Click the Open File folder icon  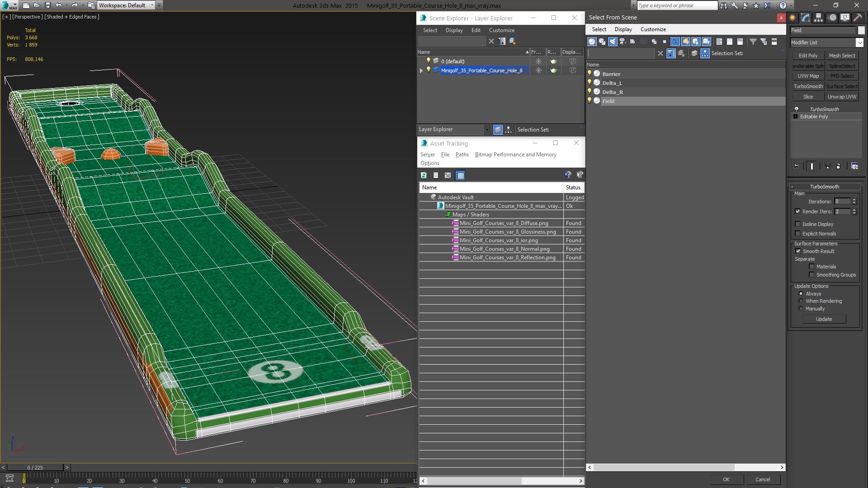pos(37,5)
